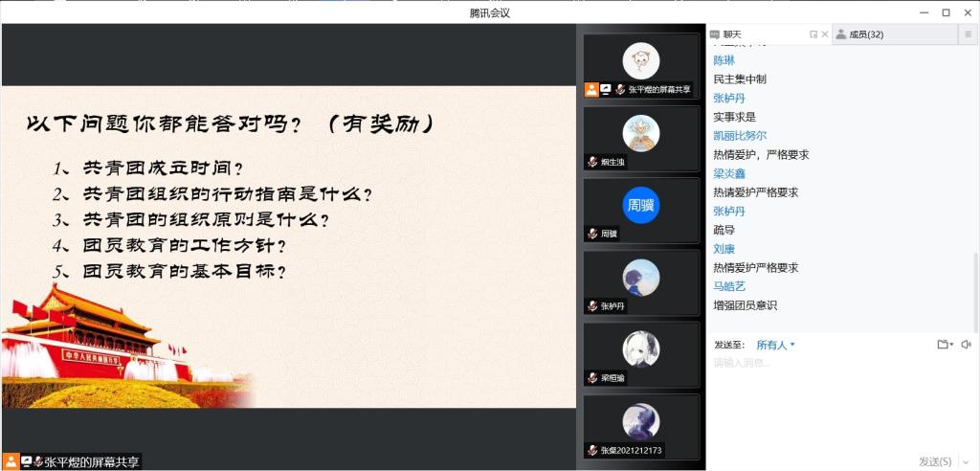The image size is (980, 471).
Task: Expand the 所有人 recipient dropdown
Action: click(775, 345)
